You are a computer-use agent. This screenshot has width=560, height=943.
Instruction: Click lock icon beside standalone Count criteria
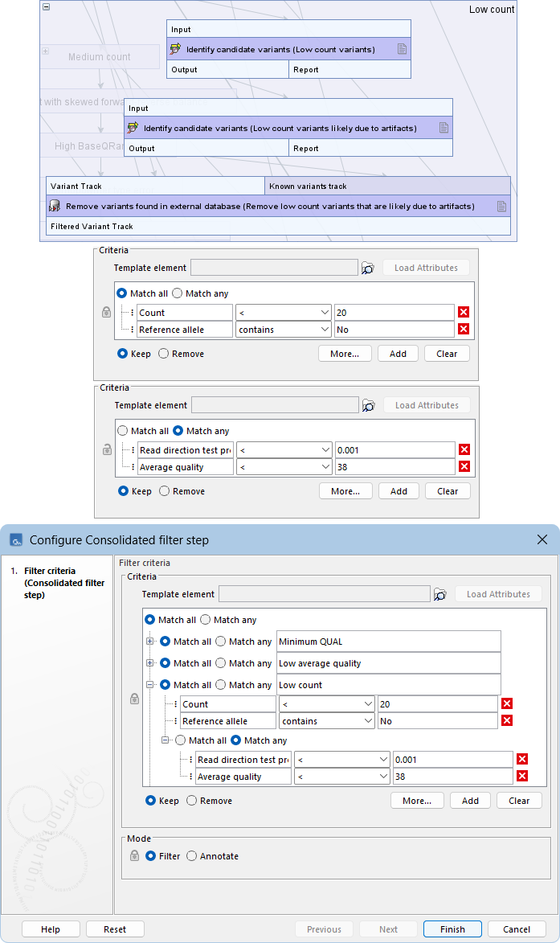106,312
